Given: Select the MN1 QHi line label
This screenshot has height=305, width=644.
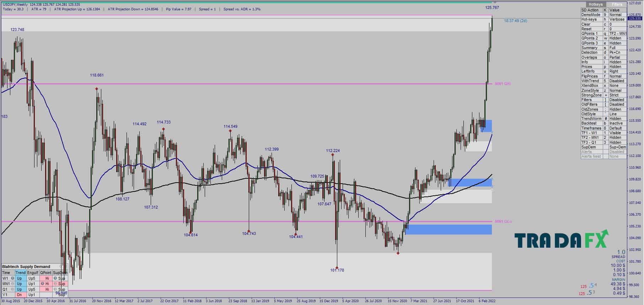Looking at the screenshot, I should pyautogui.click(x=503, y=84).
